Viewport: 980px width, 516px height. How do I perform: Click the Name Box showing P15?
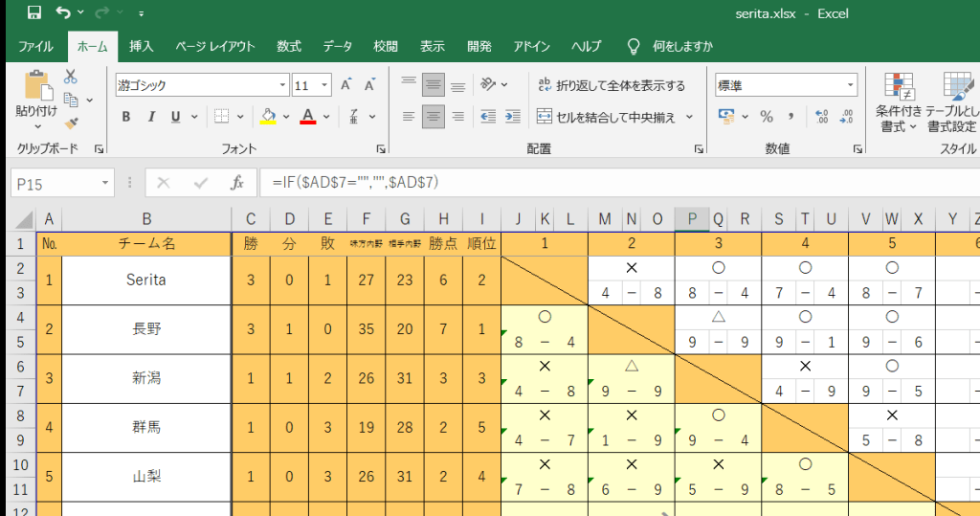(x=57, y=182)
